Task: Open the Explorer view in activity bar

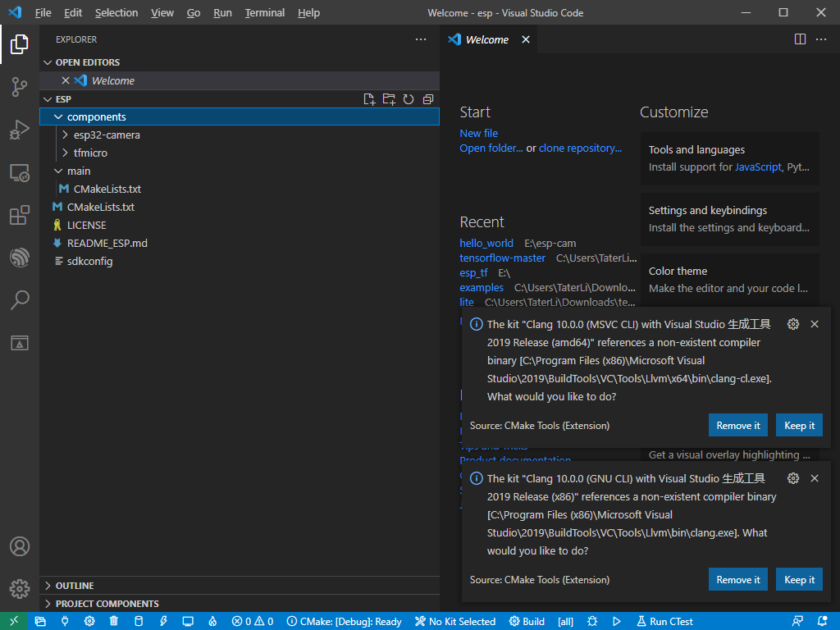Action: tap(20, 44)
